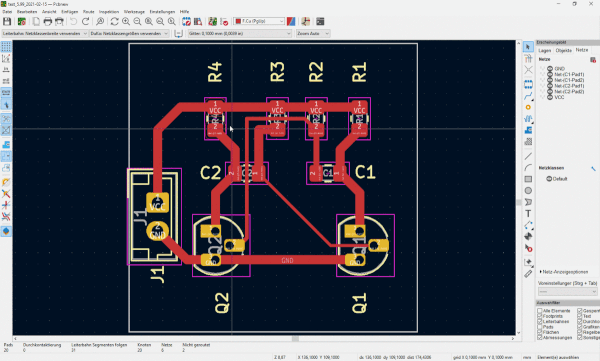
Task: Activate the Add text tool
Action: (528, 214)
